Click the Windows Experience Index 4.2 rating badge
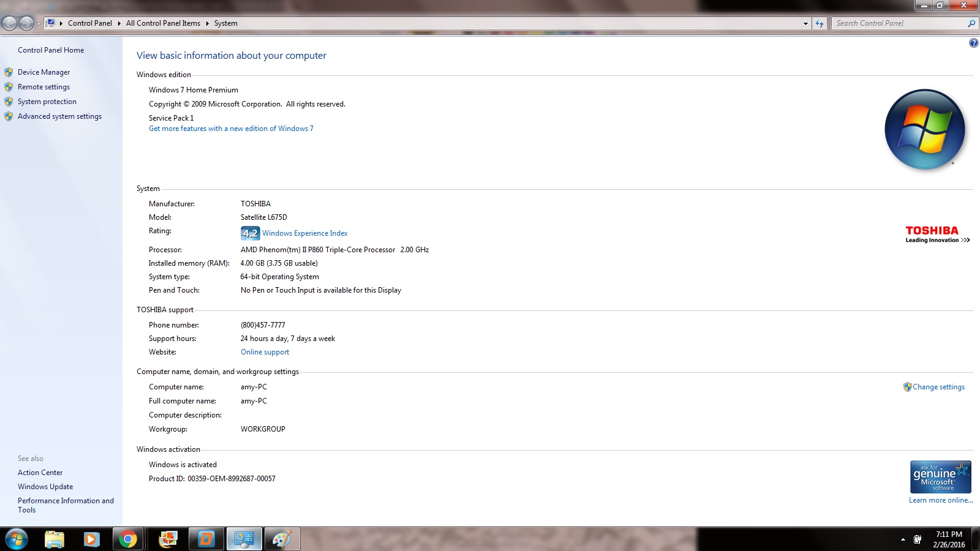The image size is (980, 551). [x=250, y=233]
